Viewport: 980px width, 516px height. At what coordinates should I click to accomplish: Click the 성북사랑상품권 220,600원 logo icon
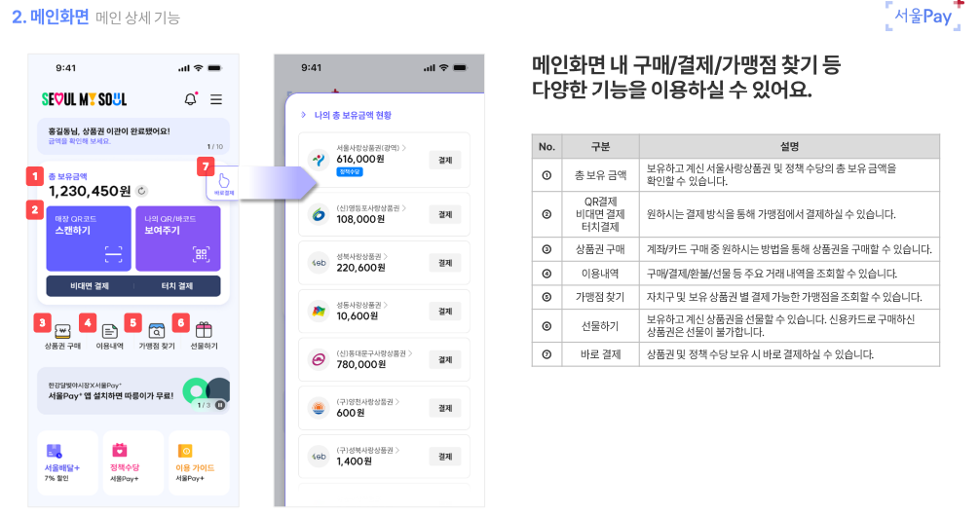[x=319, y=263]
